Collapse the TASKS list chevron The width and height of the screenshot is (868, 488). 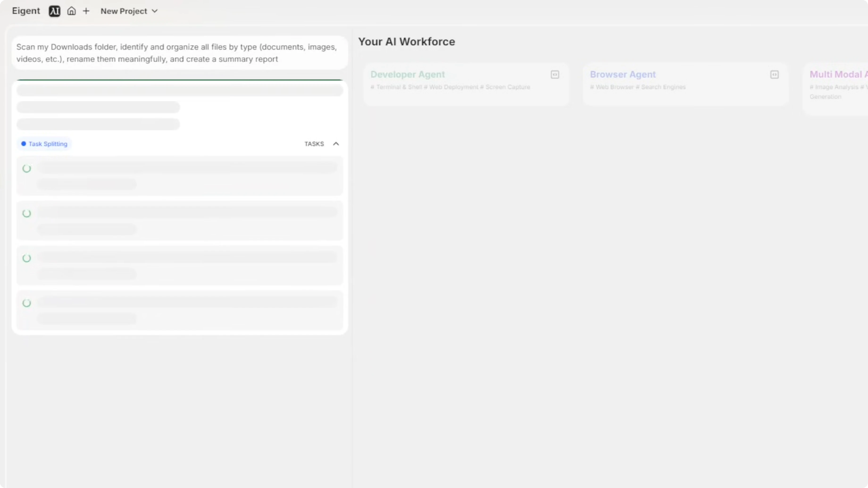pyautogui.click(x=336, y=144)
